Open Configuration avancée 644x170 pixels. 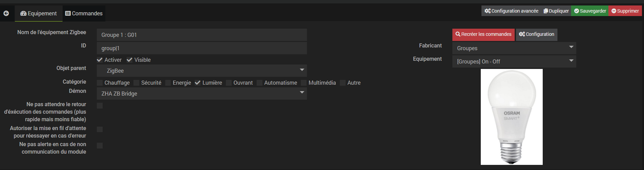[511, 11]
